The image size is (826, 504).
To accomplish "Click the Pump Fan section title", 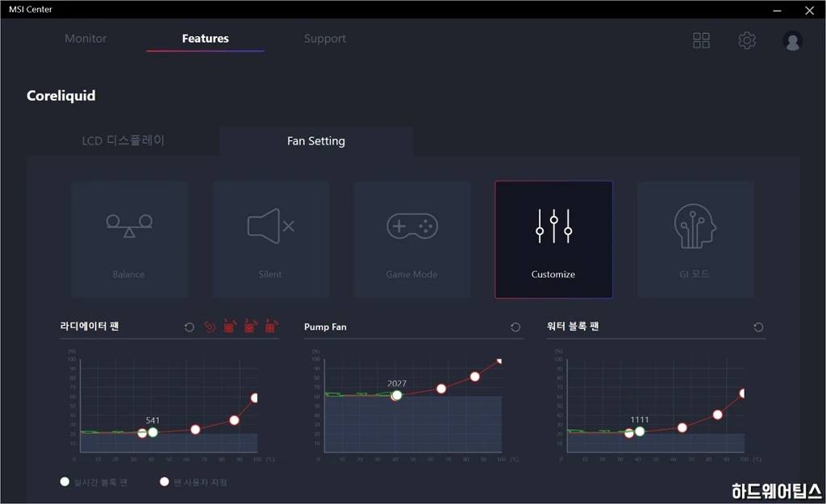I will [x=326, y=327].
